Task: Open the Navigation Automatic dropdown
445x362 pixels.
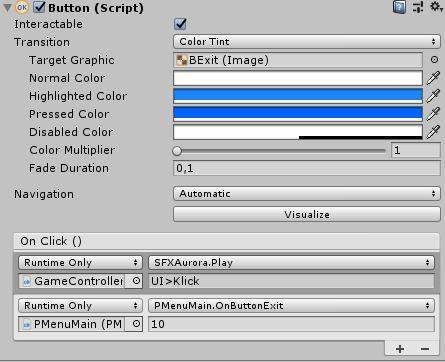Action: [307, 194]
